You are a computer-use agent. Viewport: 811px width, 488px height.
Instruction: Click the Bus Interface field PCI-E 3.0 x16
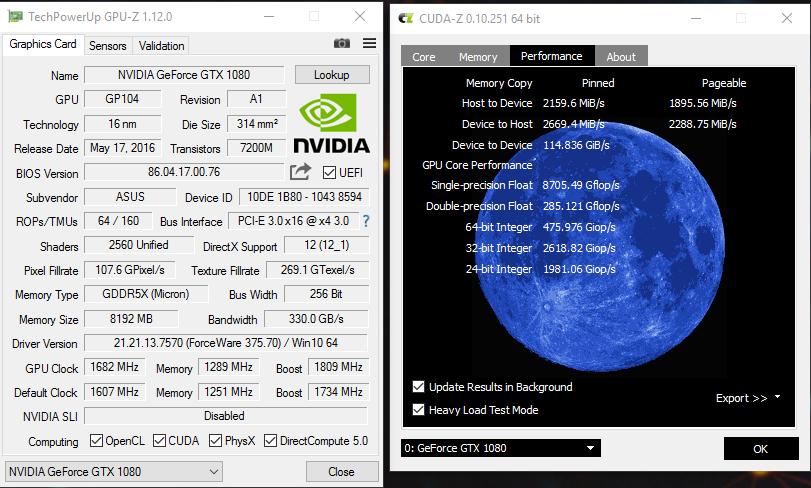click(293, 221)
